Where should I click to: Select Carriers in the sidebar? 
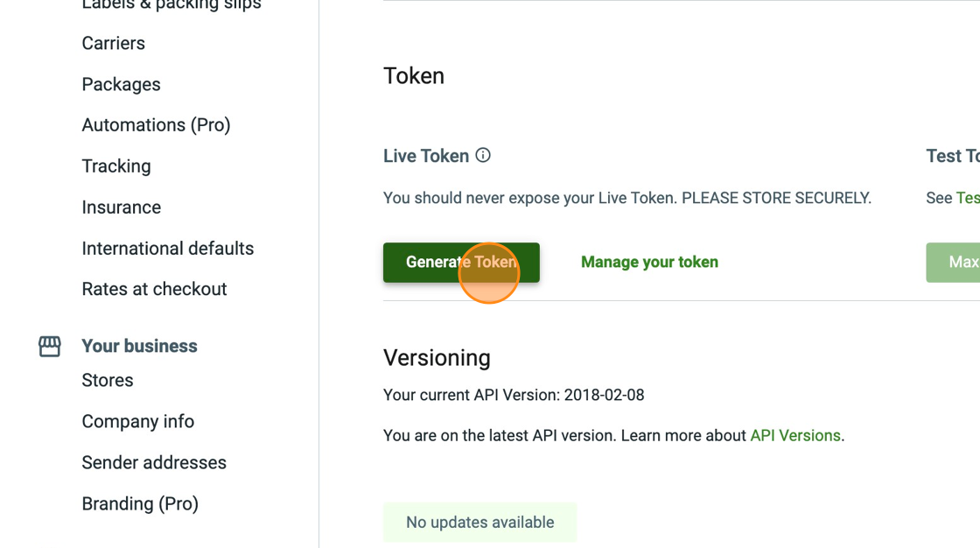(113, 43)
